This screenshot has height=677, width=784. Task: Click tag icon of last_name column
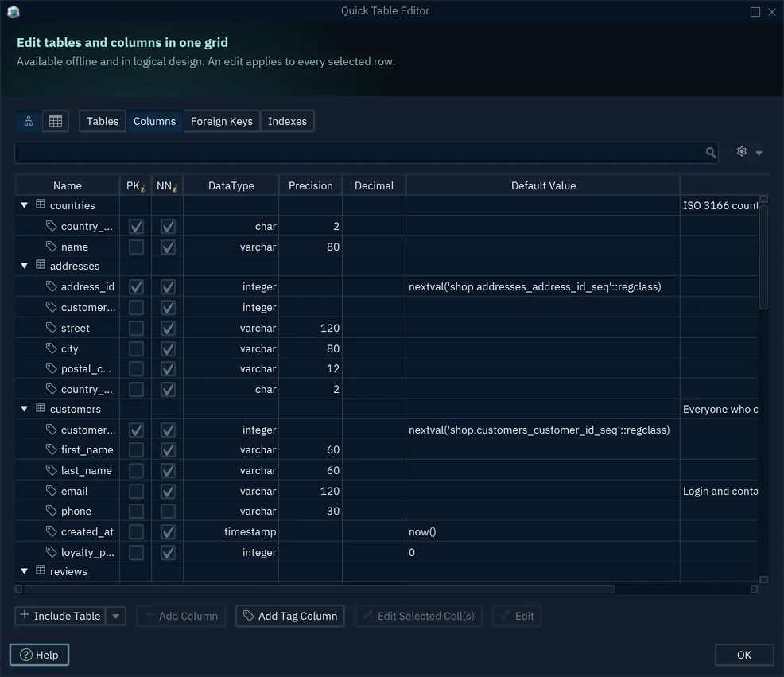coord(51,469)
